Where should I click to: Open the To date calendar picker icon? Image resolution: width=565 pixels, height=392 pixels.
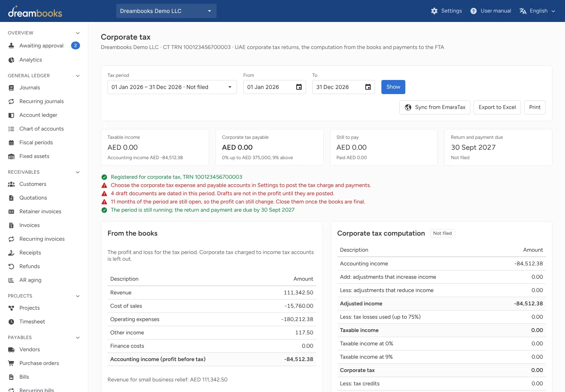[x=368, y=87]
